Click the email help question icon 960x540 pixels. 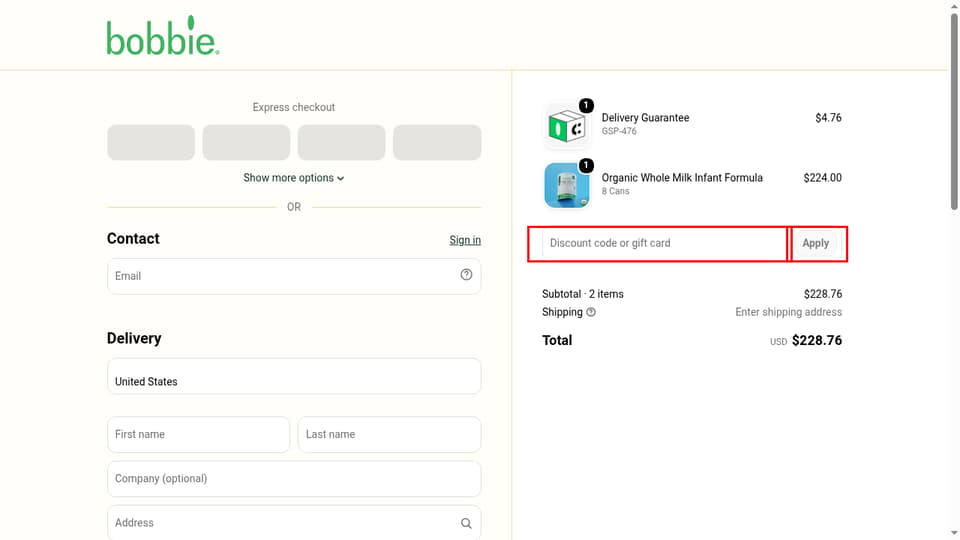(466, 275)
